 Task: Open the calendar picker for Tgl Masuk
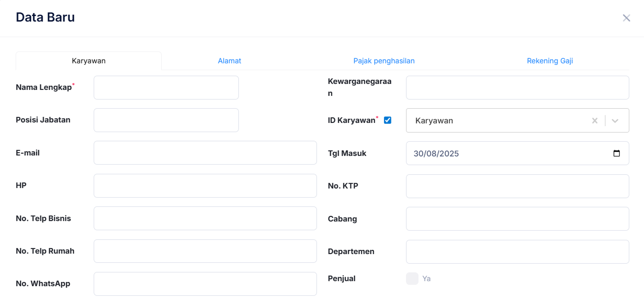pyautogui.click(x=616, y=154)
